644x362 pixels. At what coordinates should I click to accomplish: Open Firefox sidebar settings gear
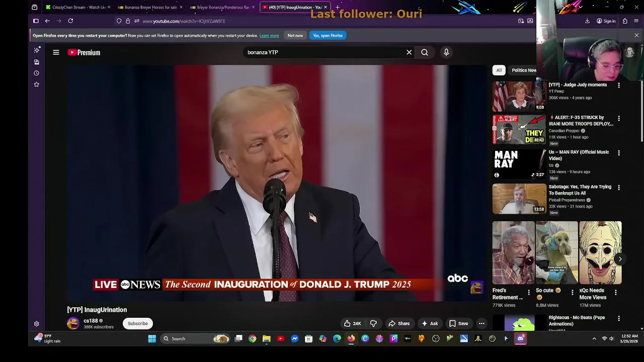[36, 324]
